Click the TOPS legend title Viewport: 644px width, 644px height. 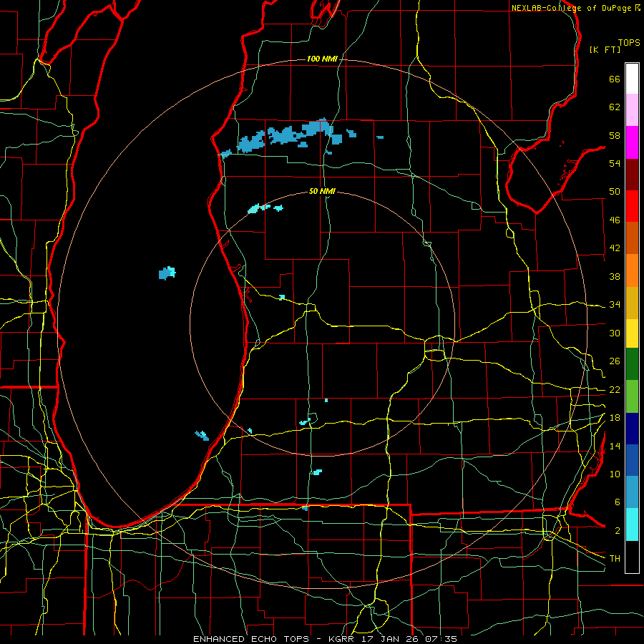(629, 42)
